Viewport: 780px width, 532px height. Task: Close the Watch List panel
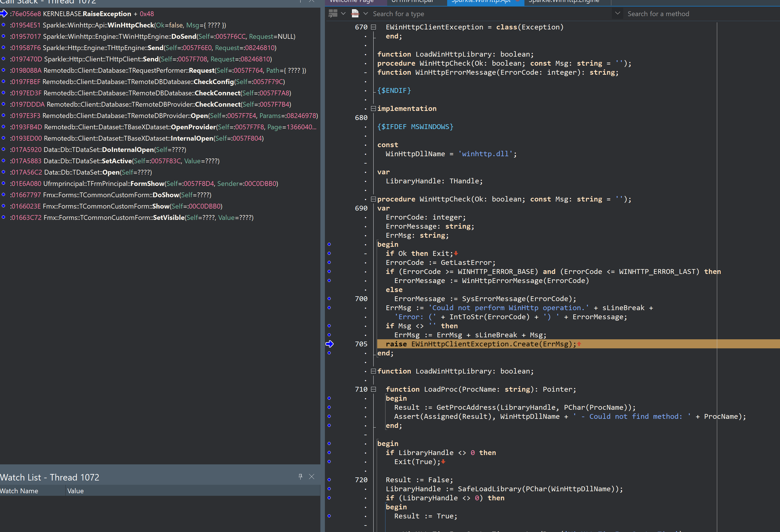click(x=312, y=476)
